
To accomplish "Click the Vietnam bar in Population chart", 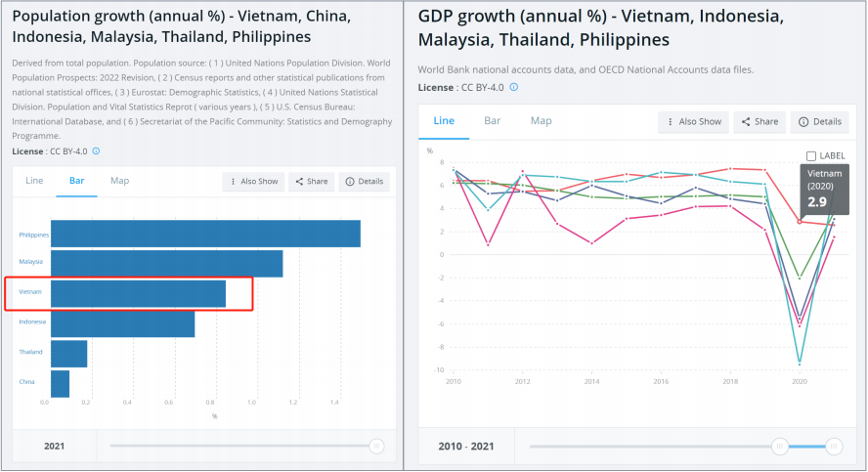I will point(138,293).
